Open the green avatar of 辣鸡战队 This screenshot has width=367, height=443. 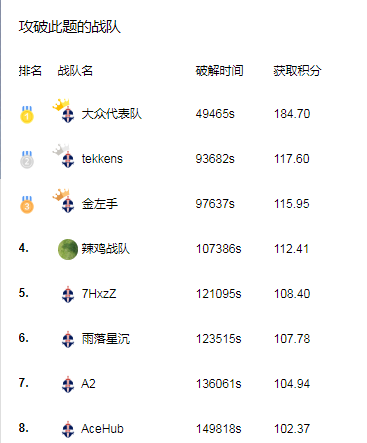click(x=68, y=249)
